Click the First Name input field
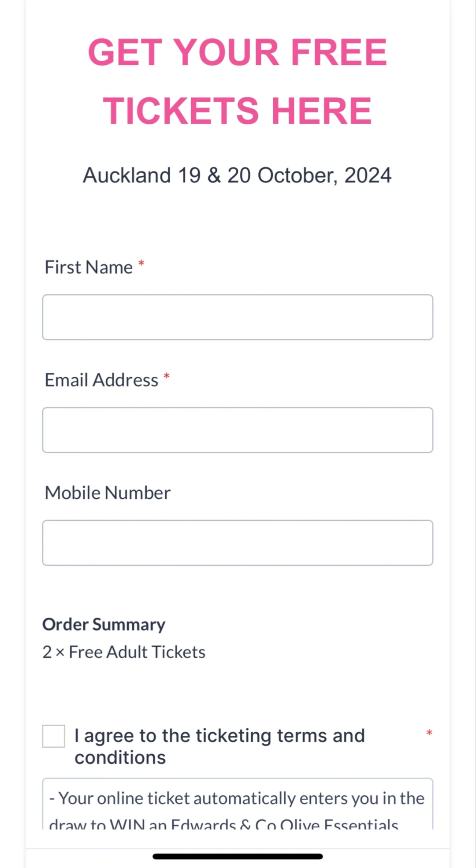Viewport: 476px width, 868px height. (238, 317)
